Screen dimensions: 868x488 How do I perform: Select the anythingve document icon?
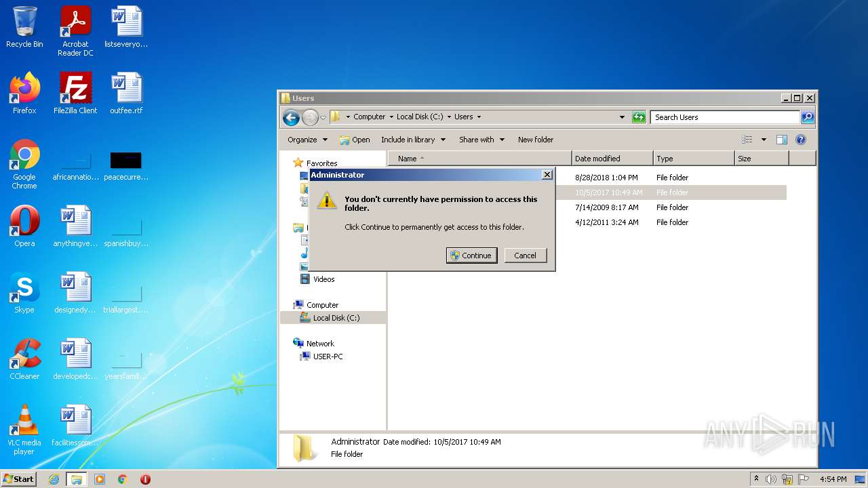[x=75, y=226]
